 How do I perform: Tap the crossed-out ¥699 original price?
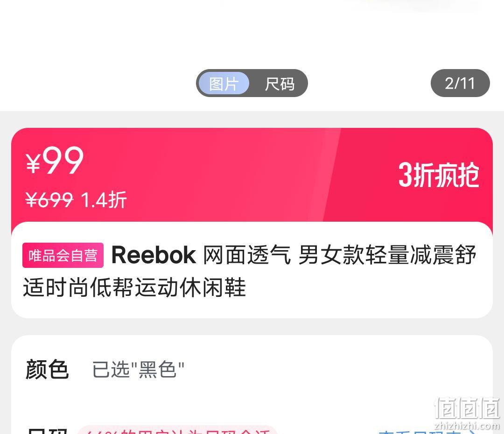49,200
